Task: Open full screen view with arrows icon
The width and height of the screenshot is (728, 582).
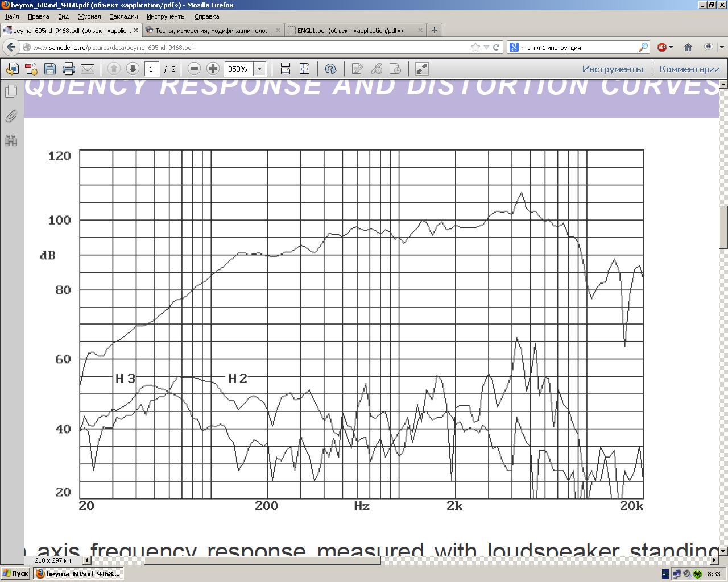Action: point(421,69)
